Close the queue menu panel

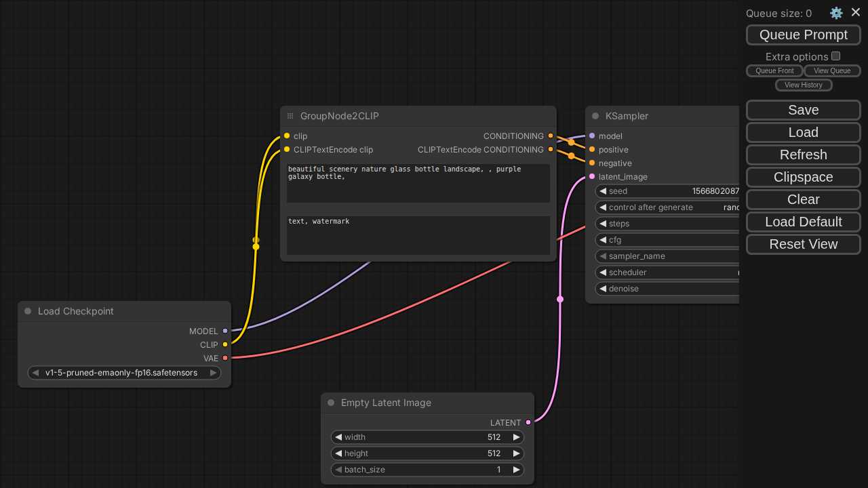[x=856, y=12]
